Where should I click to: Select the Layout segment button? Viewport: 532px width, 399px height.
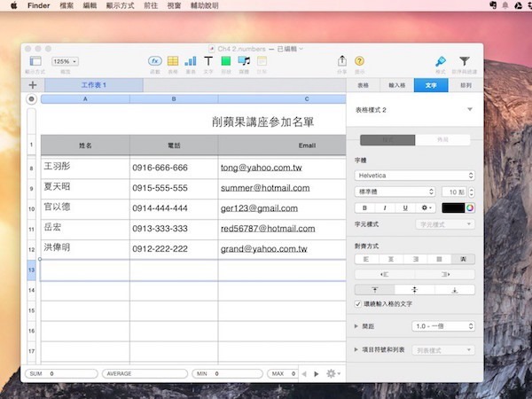[x=442, y=140]
